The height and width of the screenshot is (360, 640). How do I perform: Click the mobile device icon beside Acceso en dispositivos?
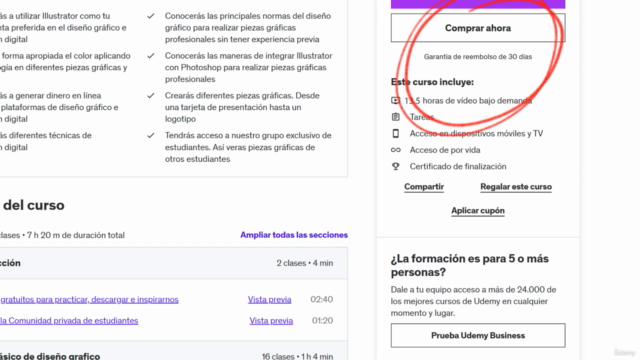coord(396,133)
